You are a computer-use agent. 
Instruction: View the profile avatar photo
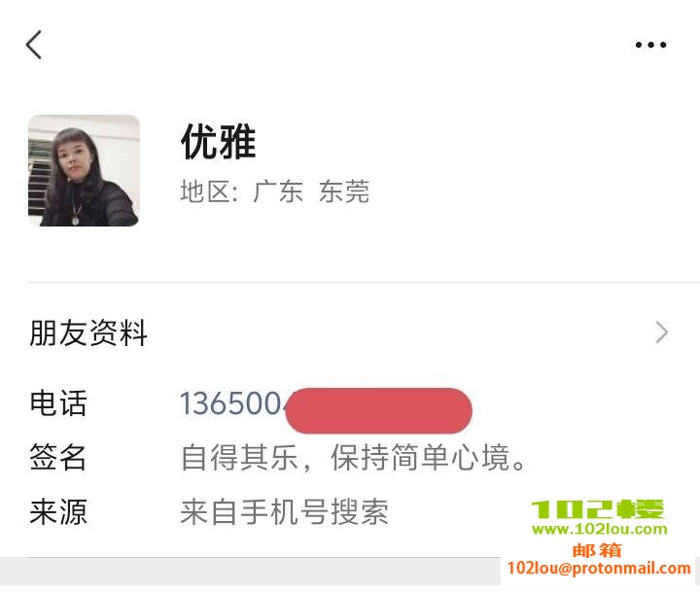pos(84,170)
